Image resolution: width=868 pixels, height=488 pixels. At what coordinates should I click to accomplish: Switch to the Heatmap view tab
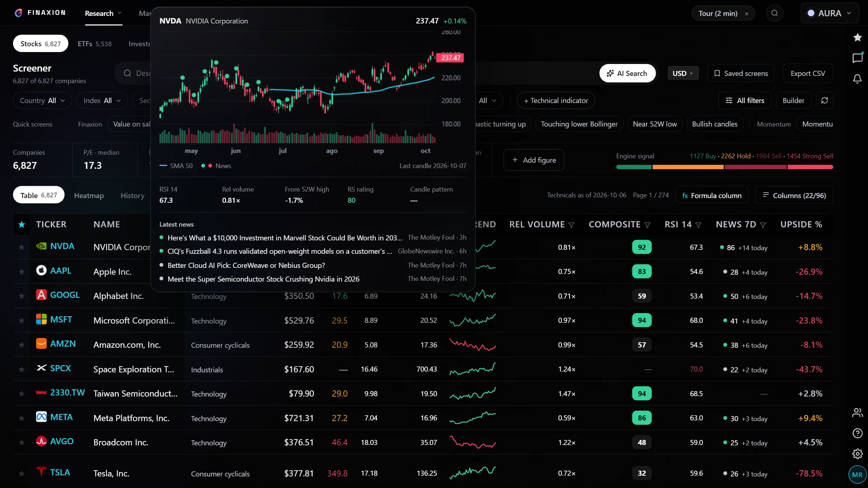(x=89, y=196)
